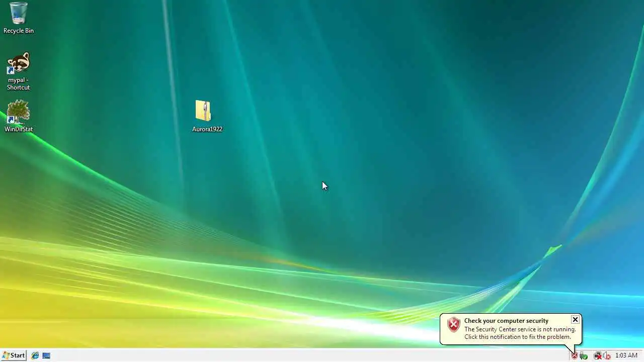Image resolution: width=644 pixels, height=362 pixels.
Task: Click the 'WinDirStat' icon label
Action: click(19, 129)
